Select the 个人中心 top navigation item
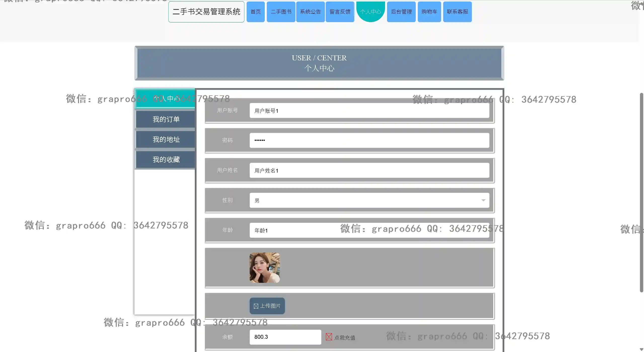Screen dimensions: 644x352 (370, 11)
